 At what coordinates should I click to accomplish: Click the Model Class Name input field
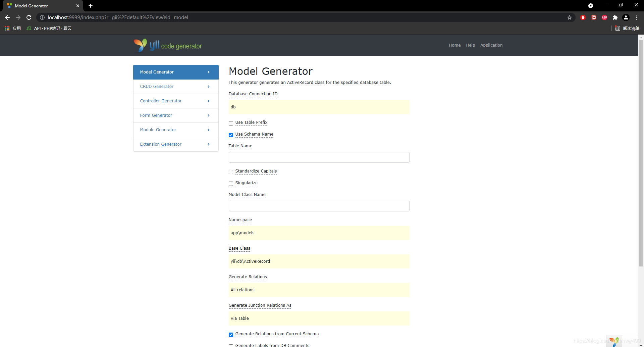pyautogui.click(x=319, y=206)
